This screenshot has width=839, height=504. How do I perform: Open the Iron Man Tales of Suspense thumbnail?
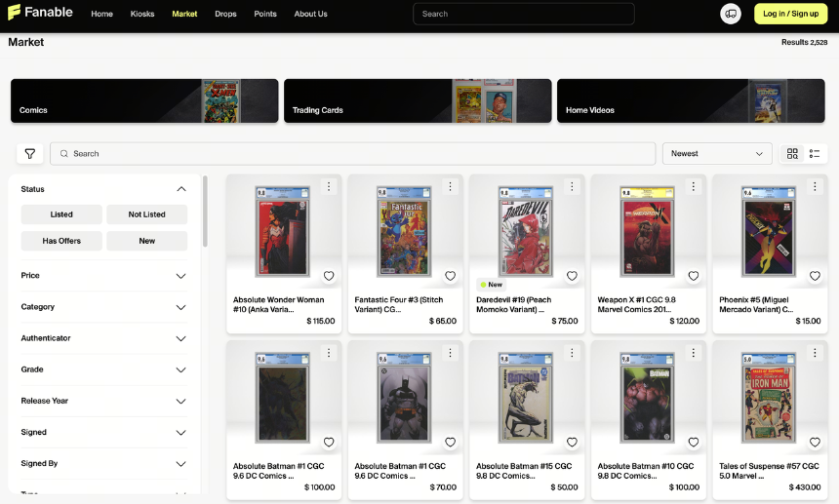pos(769,397)
